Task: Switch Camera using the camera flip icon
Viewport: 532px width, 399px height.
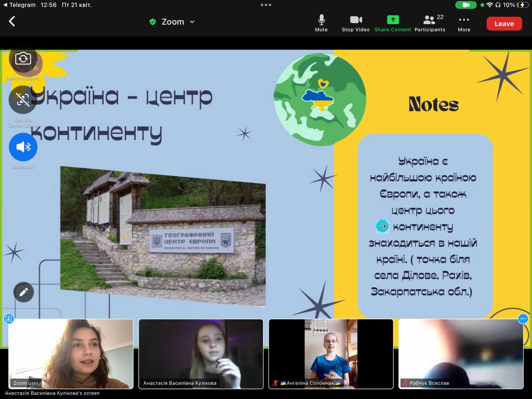Action: (x=23, y=59)
